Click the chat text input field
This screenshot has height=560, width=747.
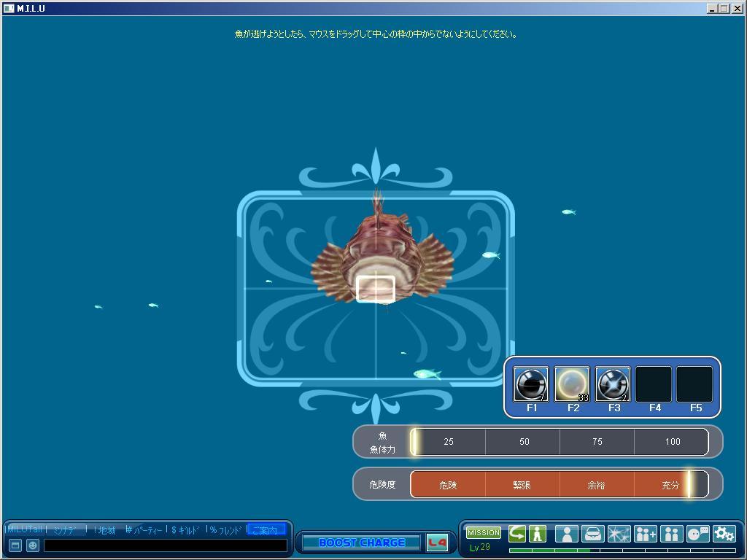click(x=165, y=545)
